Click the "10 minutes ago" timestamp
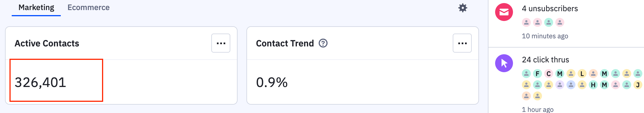 [x=545, y=36]
